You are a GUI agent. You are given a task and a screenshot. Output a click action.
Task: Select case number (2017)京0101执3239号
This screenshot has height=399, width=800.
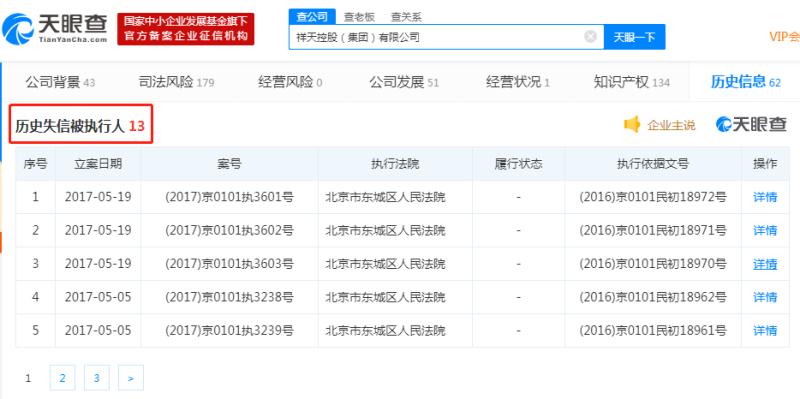click(x=229, y=331)
